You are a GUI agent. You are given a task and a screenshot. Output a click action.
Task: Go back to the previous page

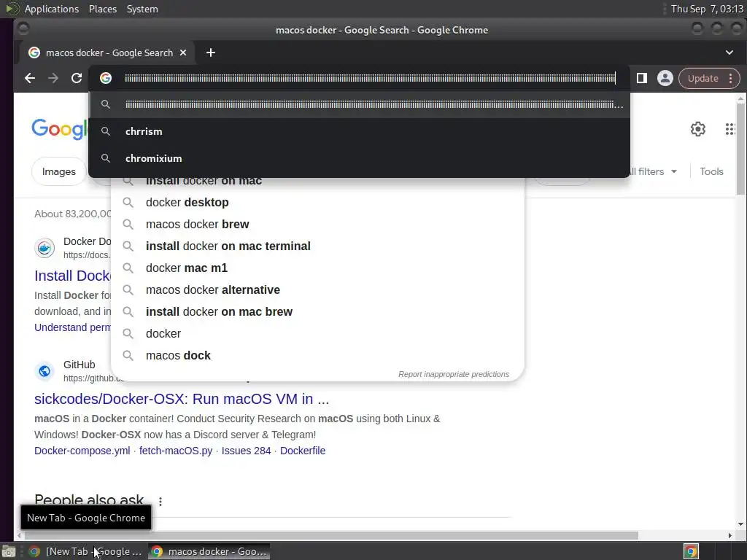pyautogui.click(x=30, y=78)
